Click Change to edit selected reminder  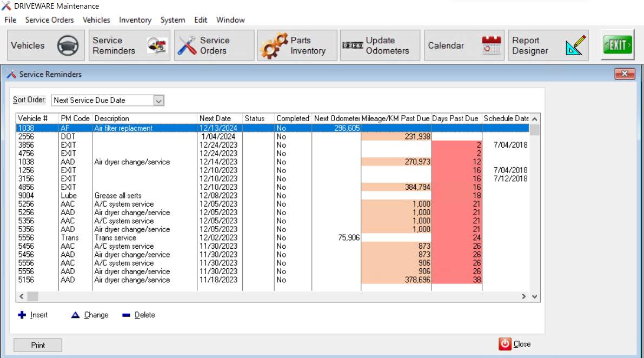(90, 315)
